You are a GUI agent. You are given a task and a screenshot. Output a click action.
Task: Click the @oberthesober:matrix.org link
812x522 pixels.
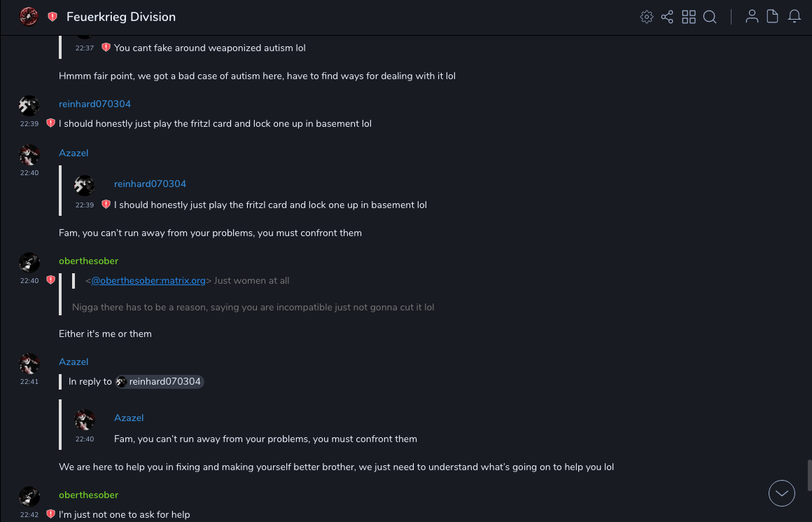coord(148,280)
